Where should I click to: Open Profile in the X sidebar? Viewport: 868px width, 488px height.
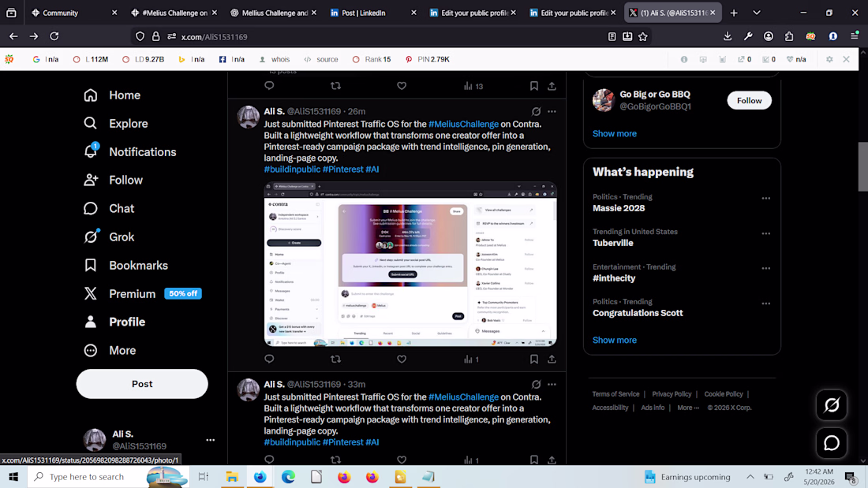[x=114, y=322]
